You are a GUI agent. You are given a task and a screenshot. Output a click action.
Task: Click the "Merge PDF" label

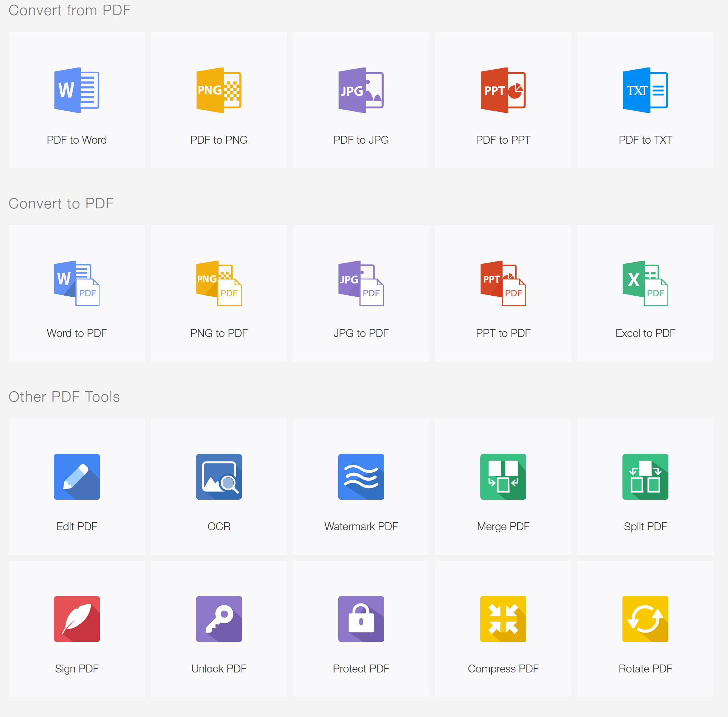point(503,527)
